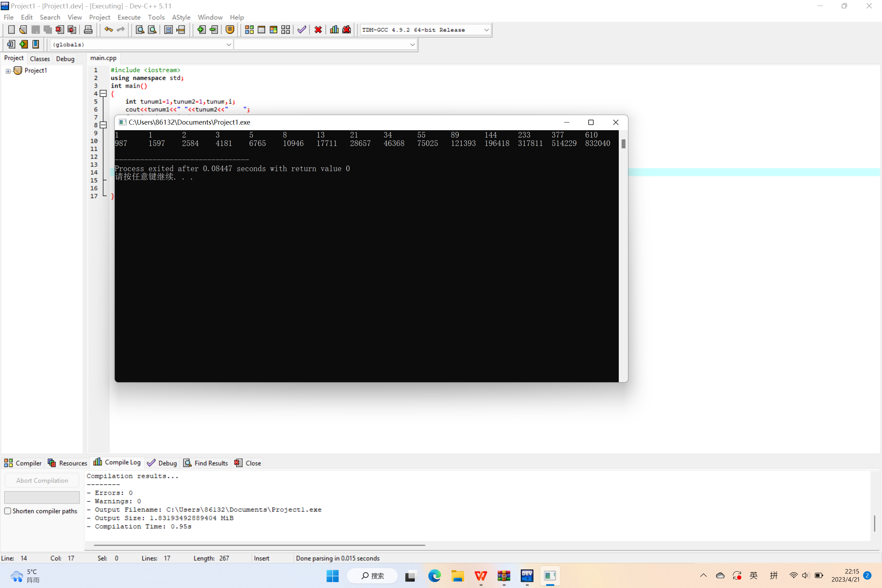Viewport: 882px width, 588px height.
Task: Click the Compile icon with colored squares
Action: coord(249,30)
